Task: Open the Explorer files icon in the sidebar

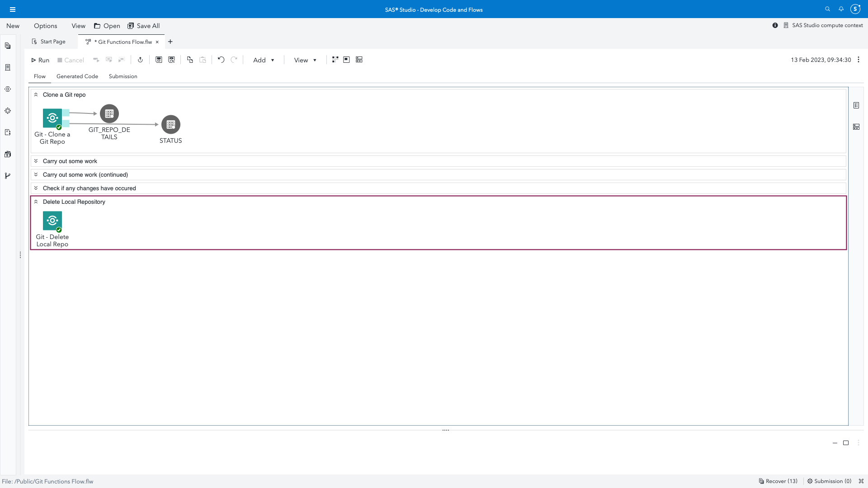Action: tap(8, 45)
